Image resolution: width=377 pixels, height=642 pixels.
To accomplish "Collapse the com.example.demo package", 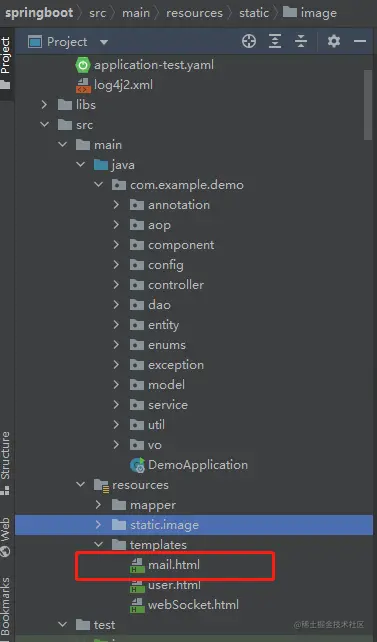I will (x=99, y=185).
